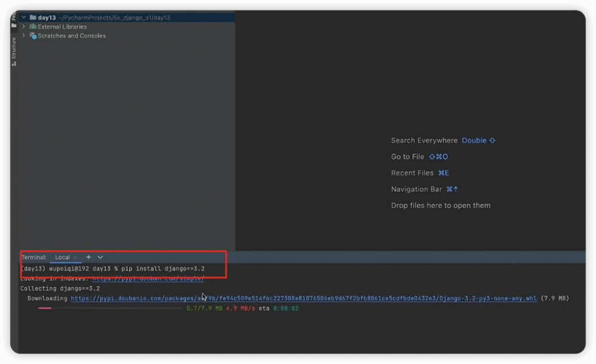Switch to the Local terminal tab
The width and height of the screenshot is (596, 364).
(x=62, y=257)
